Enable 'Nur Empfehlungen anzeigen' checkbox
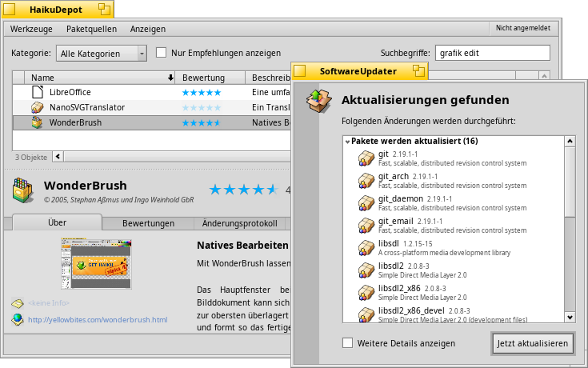588x368 pixels. [x=161, y=54]
